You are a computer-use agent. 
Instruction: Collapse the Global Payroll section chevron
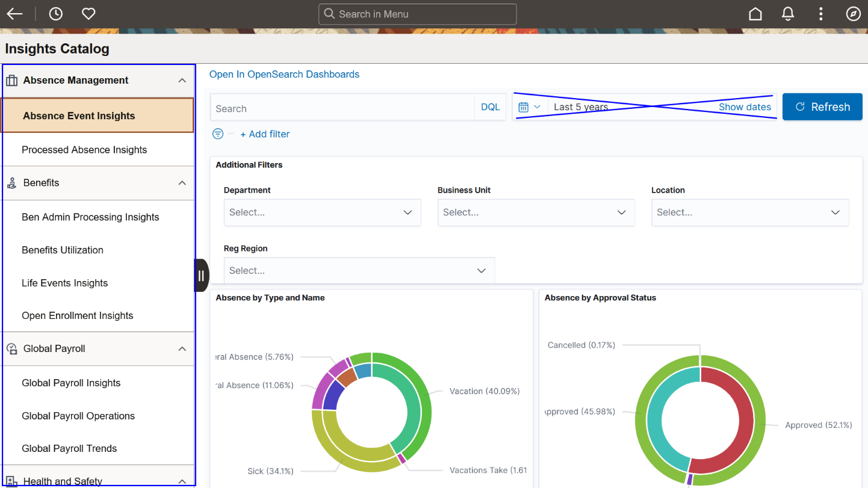coord(182,349)
